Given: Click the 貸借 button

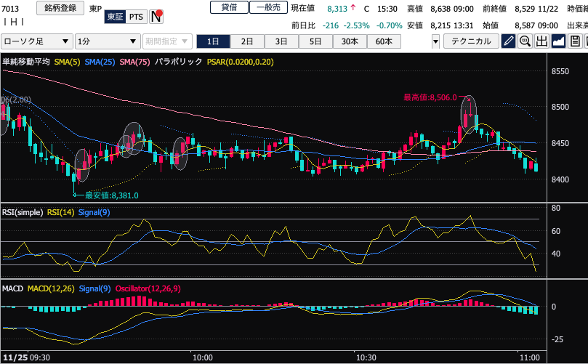Looking at the screenshot, I should (228, 8).
